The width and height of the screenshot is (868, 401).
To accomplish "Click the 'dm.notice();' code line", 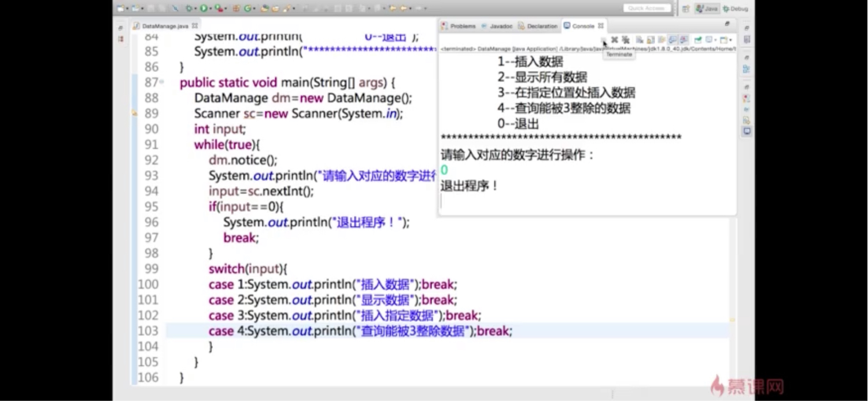I will pyautogui.click(x=243, y=160).
